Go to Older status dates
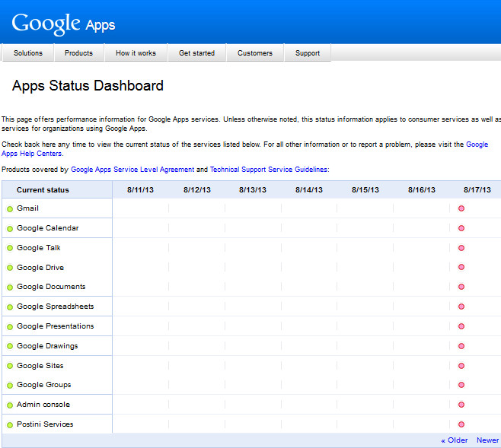Viewport: 501px width, 448px height. pos(455,440)
